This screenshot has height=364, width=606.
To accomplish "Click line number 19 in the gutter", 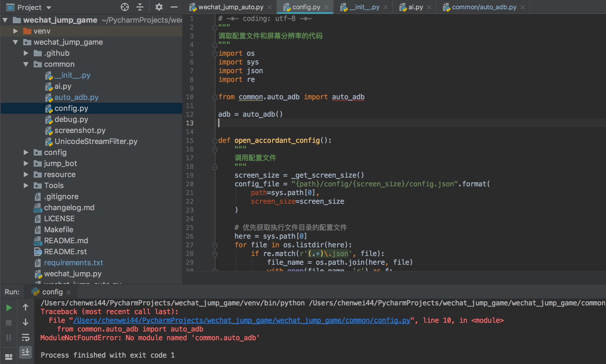I will [190, 175].
